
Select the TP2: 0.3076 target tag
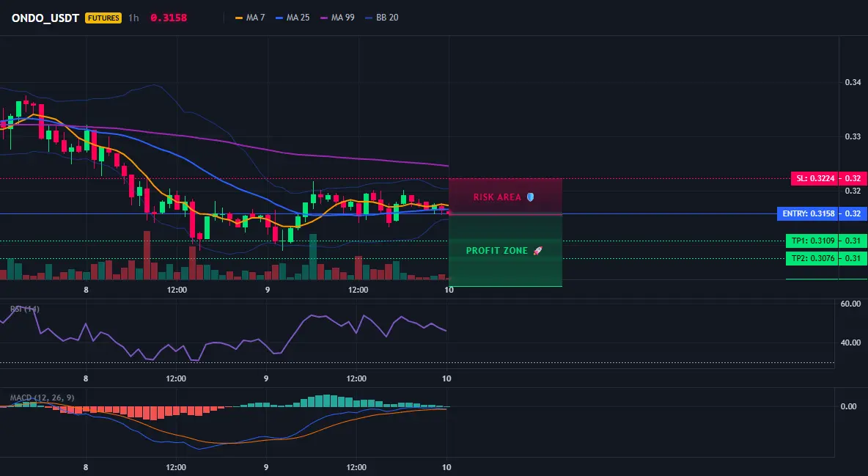click(812, 258)
